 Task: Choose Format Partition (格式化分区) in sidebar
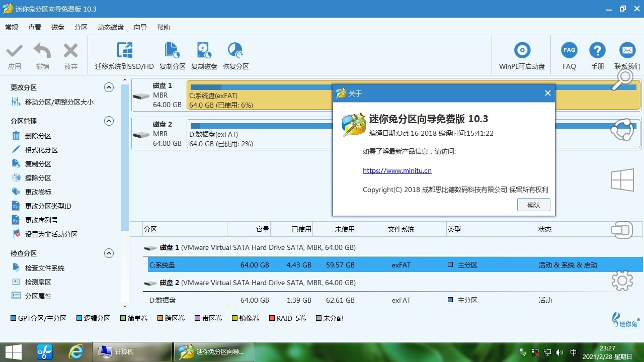coord(34,150)
